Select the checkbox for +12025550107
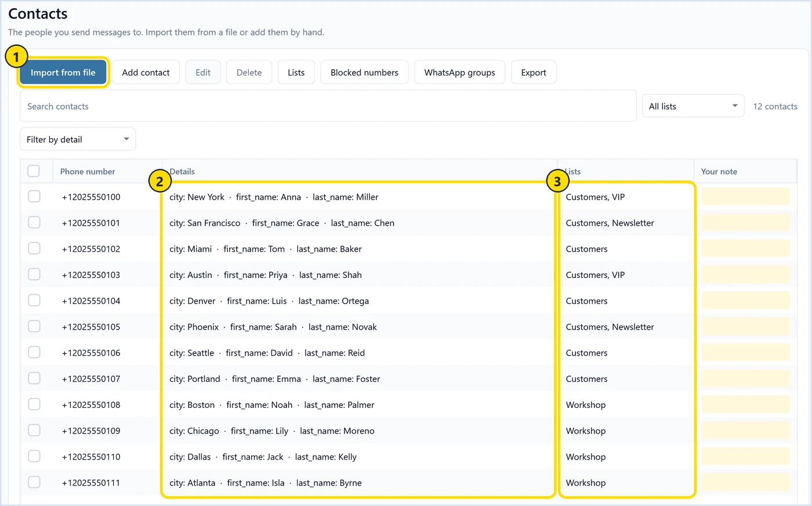 [34, 379]
